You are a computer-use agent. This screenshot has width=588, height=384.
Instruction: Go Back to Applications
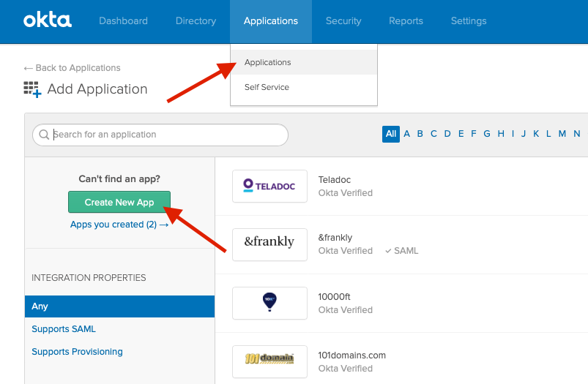tap(72, 68)
